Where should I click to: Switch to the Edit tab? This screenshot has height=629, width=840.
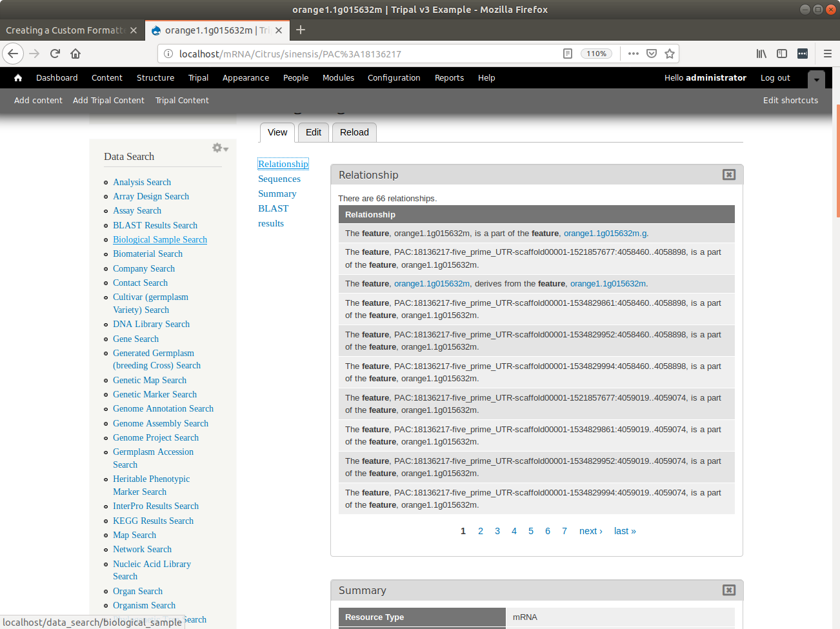coord(314,132)
